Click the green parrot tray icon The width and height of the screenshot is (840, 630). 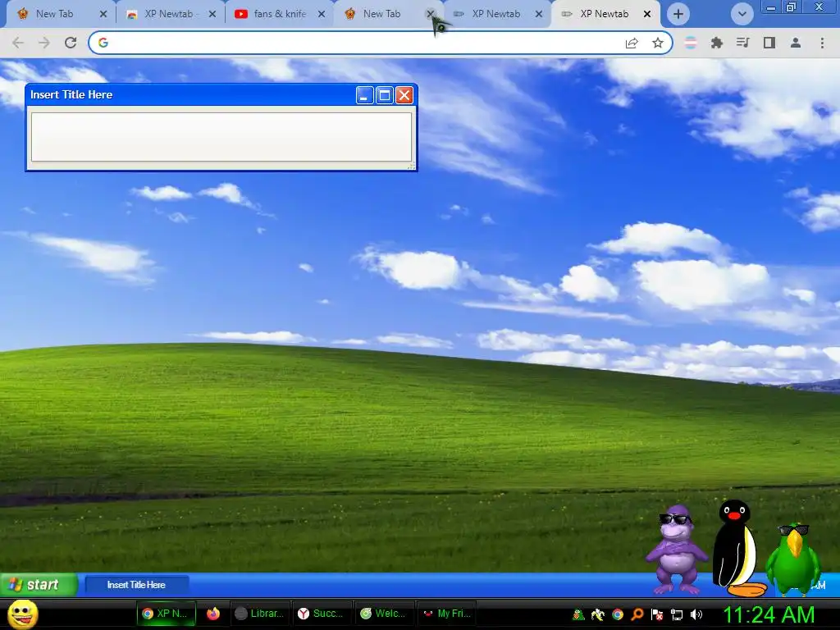click(578, 614)
